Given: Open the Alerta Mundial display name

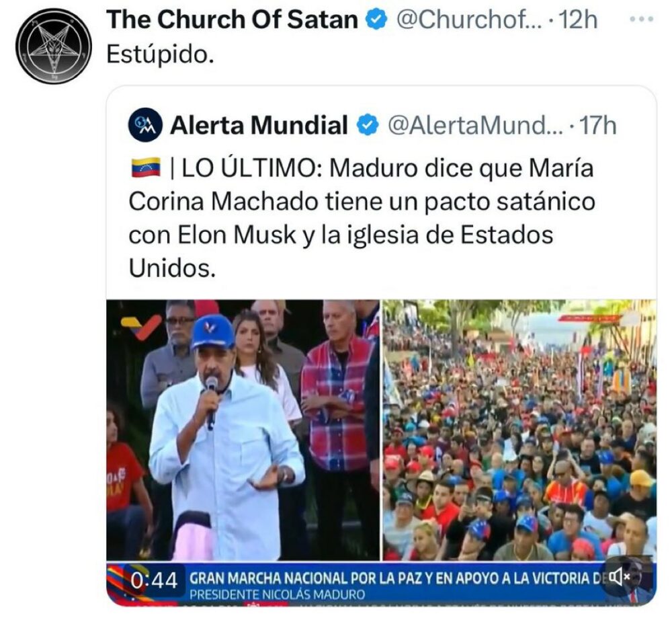Looking at the screenshot, I should [259, 125].
